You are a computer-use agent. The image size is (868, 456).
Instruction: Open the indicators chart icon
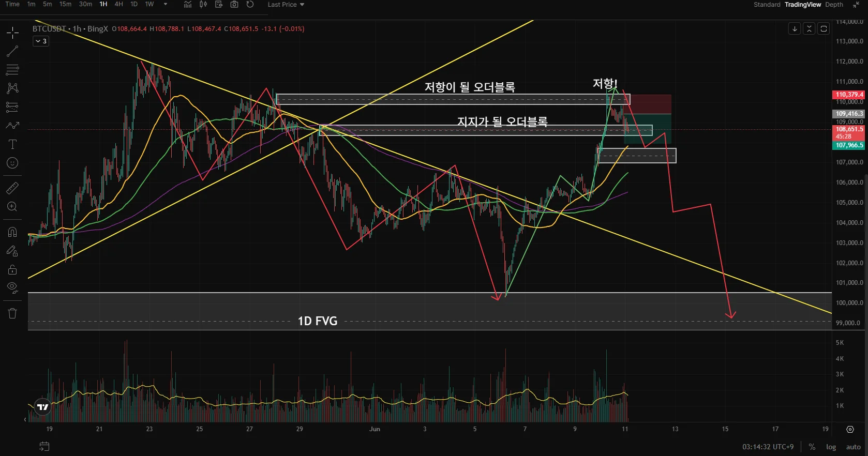[188, 5]
